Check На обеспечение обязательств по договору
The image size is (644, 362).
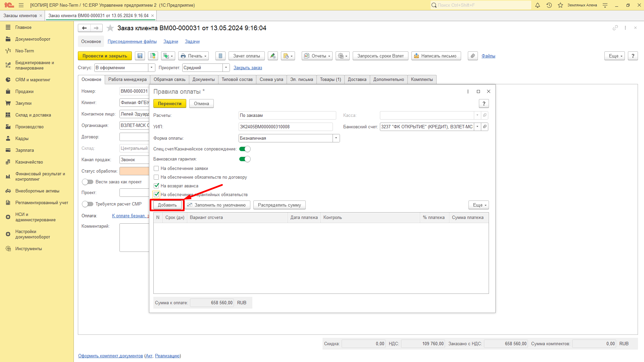pos(156,177)
